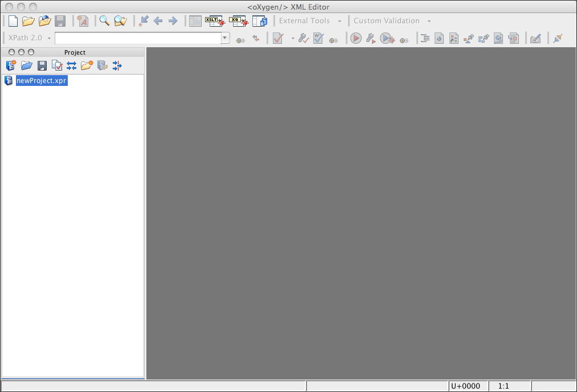Image resolution: width=577 pixels, height=392 pixels.
Task: Open the Database perspective icon
Action: [260, 21]
